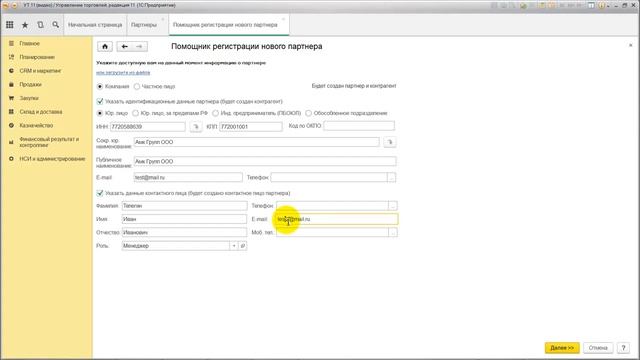Open Планирование section in sidebar
640x360 pixels.
tap(37, 57)
